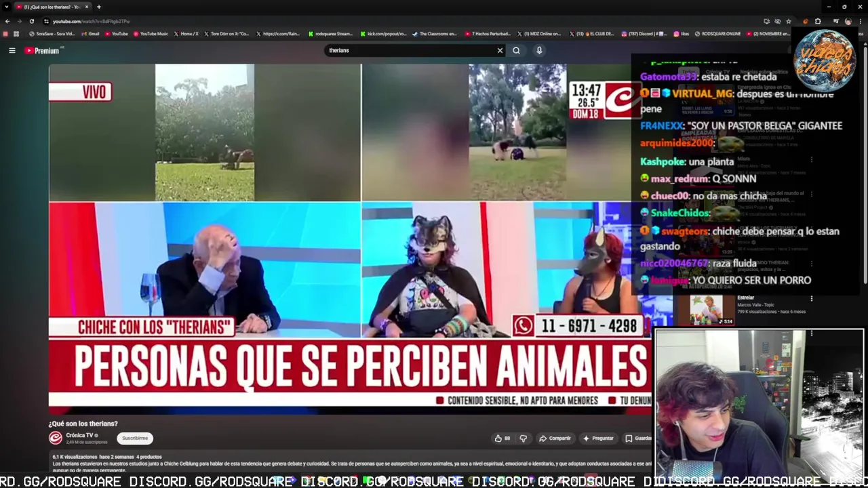Viewport: 868px width, 488px height.
Task: Start voice search with the microphone
Action: tap(539, 50)
